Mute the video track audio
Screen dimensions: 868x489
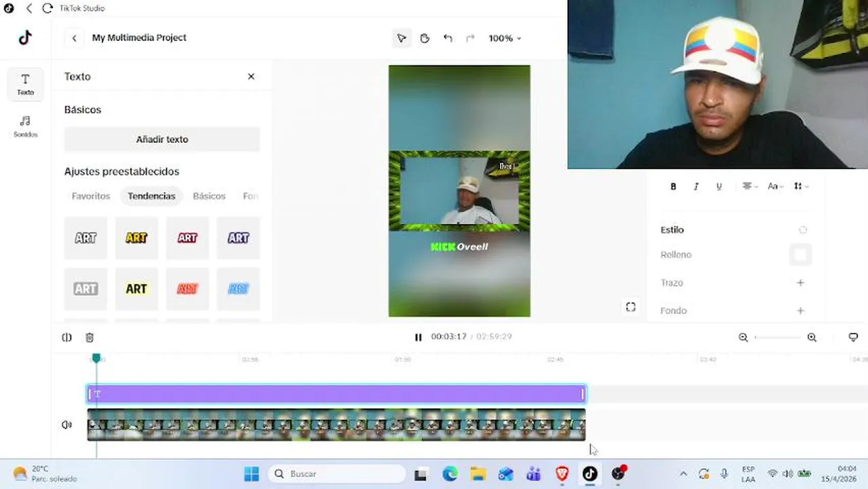tap(67, 424)
